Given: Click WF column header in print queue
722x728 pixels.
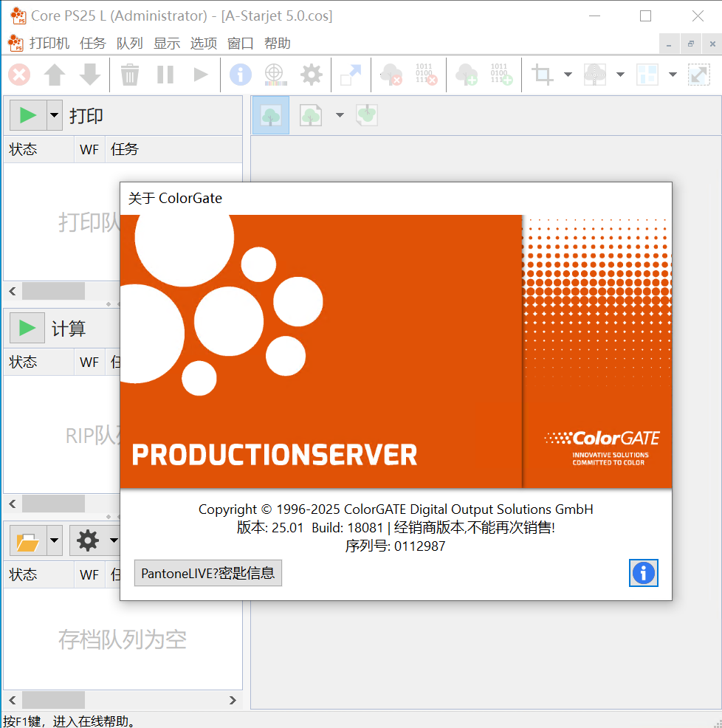Looking at the screenshot, I should [89, 149].
